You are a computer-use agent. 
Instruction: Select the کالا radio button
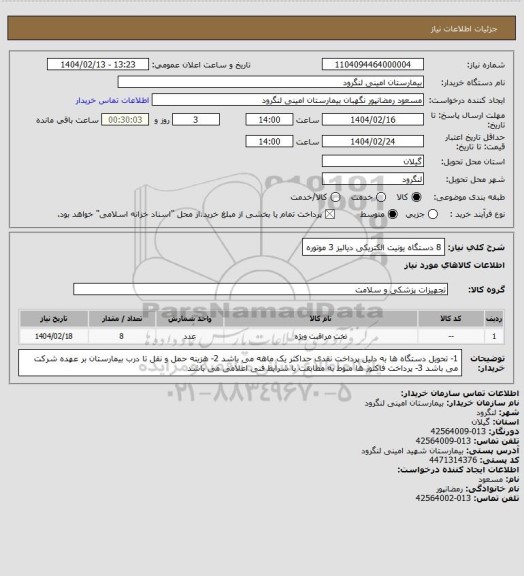coord(416,197)
